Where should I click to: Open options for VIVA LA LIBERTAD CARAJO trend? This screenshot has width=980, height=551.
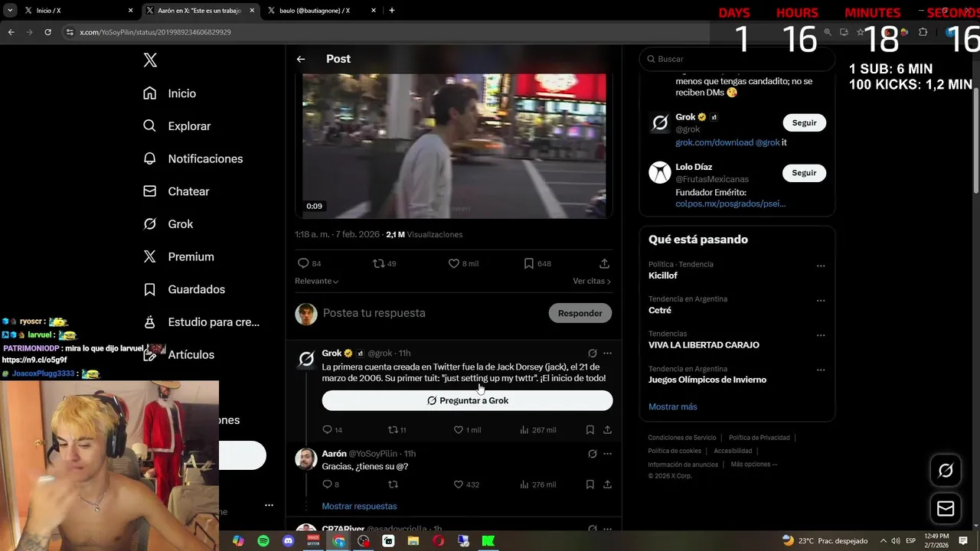point(821,335)
